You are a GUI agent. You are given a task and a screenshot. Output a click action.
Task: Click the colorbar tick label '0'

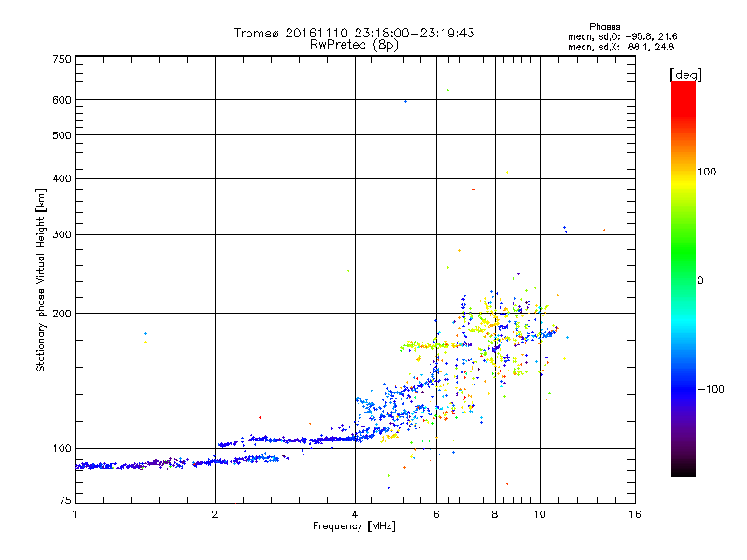[x=700, y=280]
